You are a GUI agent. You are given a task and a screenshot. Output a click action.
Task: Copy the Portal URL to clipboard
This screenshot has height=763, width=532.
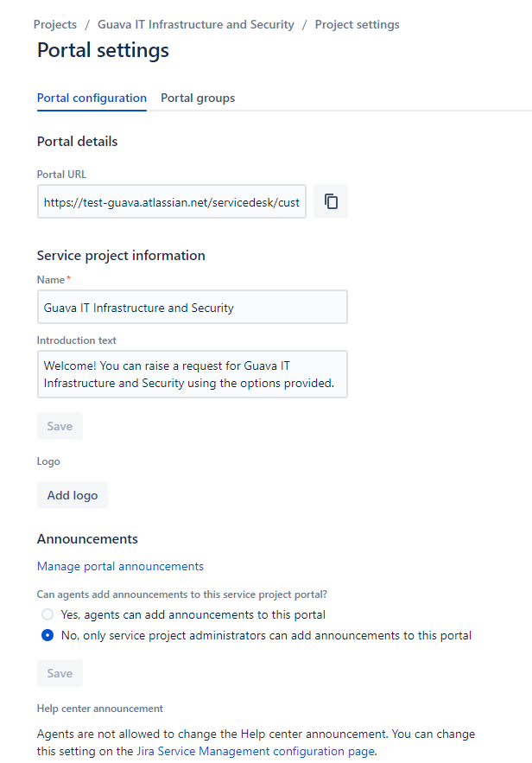click(x=330, y=200)
